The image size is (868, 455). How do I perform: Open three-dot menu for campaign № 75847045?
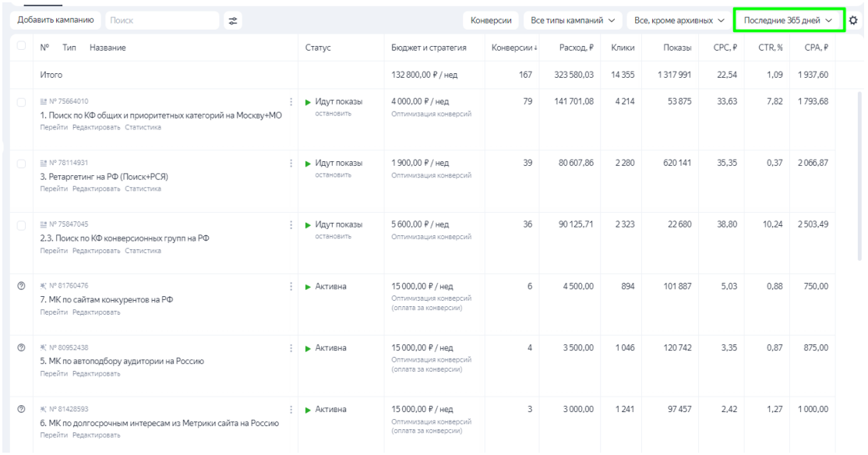pyautogui.click(x=291, y=224)
